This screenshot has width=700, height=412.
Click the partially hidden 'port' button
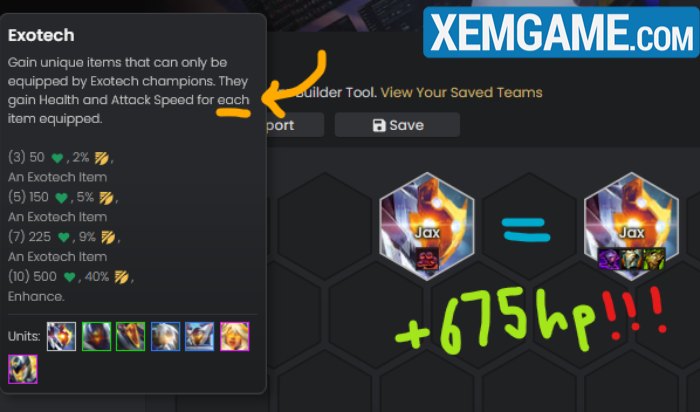point(295,125)
